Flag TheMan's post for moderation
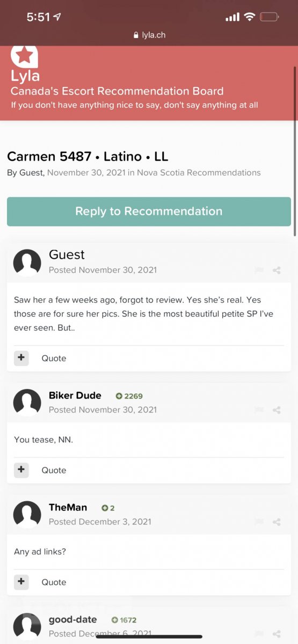 coord(259,522)
